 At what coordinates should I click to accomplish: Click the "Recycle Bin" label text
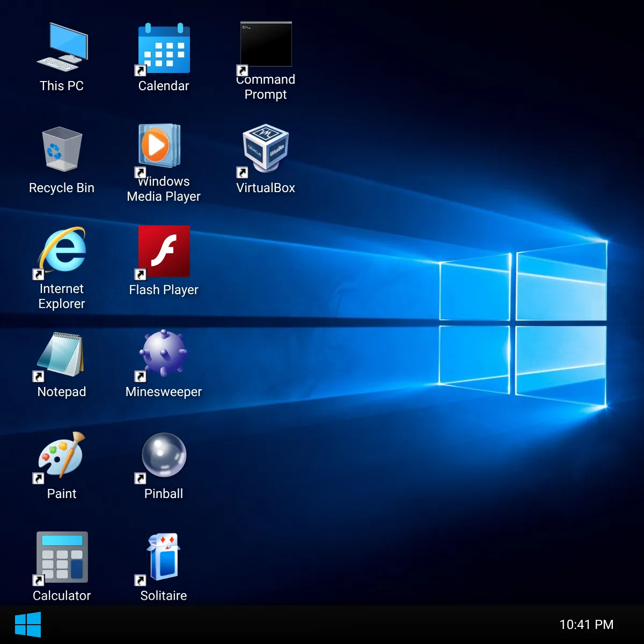(x=62, y=188)
